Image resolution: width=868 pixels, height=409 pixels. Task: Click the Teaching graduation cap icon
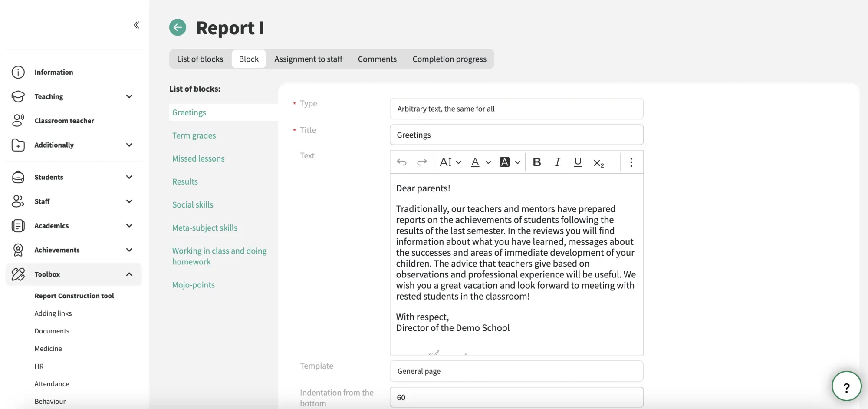[x=18, y=96]
